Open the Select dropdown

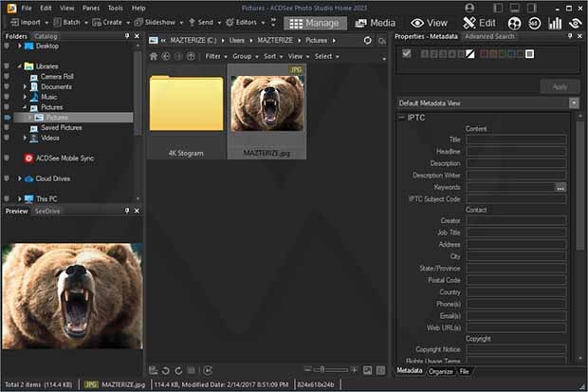[x=326, y=56]
